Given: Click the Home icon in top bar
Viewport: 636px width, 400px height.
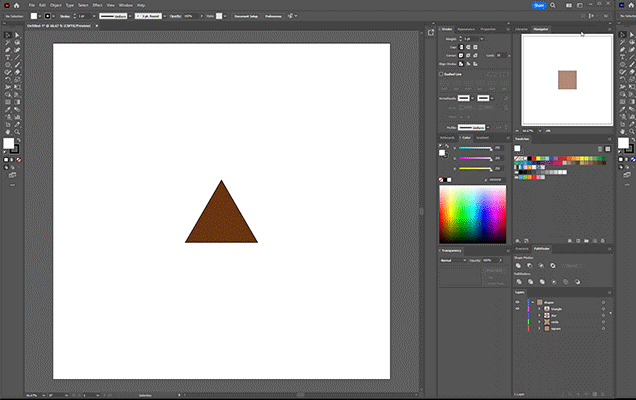Looking at the screenshot, I should (x=17, y=5).
